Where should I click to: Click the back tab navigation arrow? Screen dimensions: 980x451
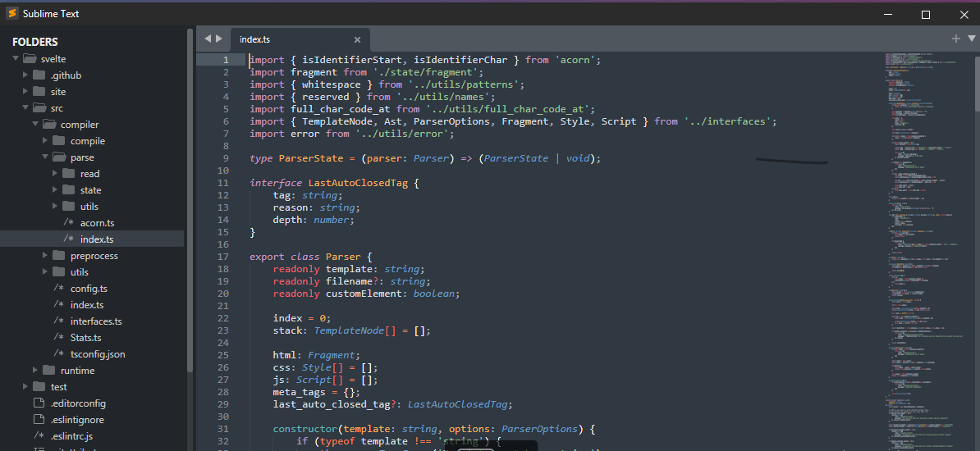click(x=208, y=39)
